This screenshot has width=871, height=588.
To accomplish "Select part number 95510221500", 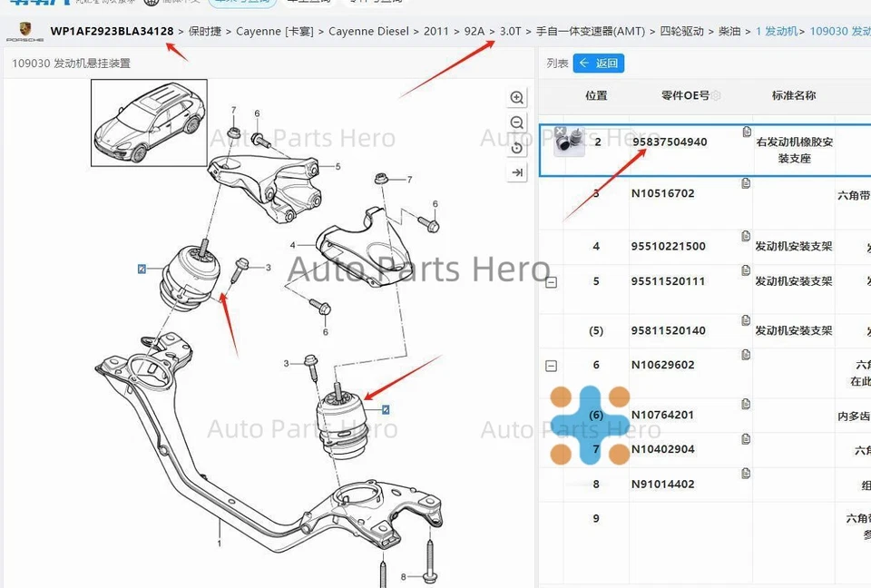I will [669, 246].
